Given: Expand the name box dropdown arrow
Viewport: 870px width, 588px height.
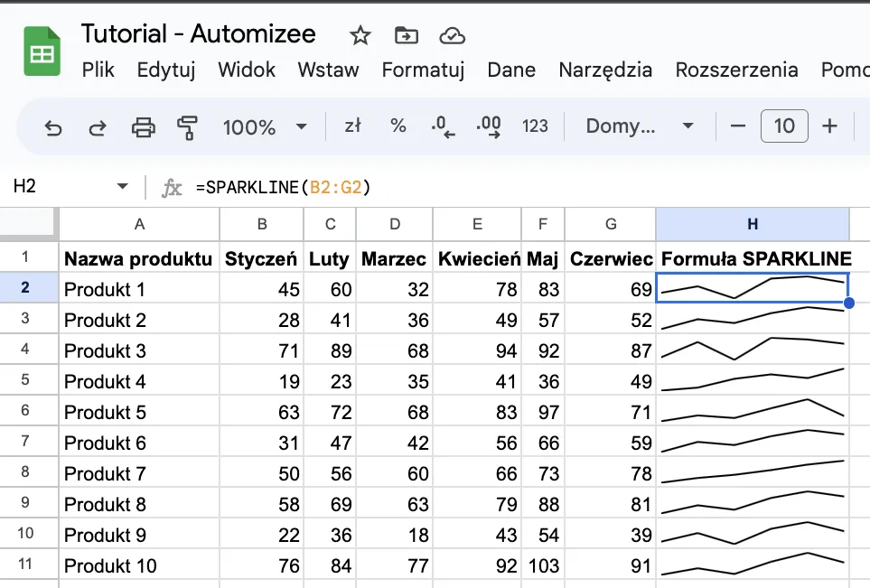Looking at the screenshot, I should click(x=123, y=186).
